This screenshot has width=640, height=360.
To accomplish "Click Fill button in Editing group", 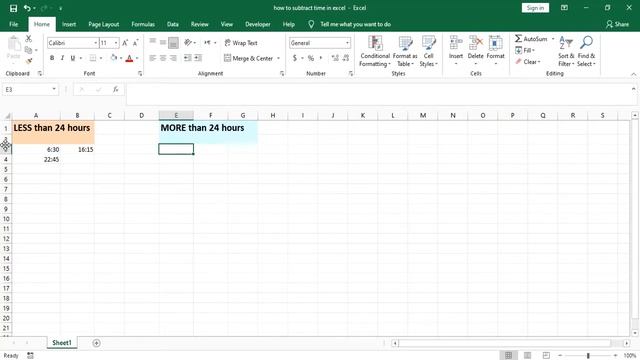I will click(524, 50).
